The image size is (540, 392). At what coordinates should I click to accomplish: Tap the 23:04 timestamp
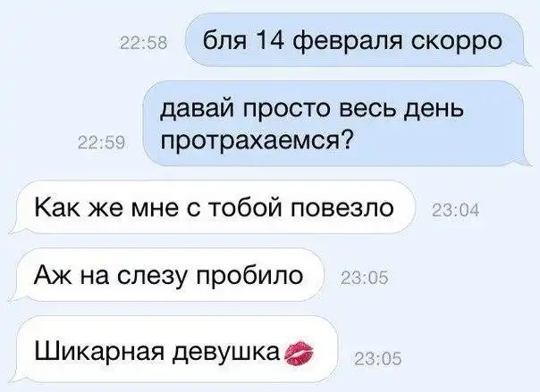pyautogui.click(x=455, y=210)
